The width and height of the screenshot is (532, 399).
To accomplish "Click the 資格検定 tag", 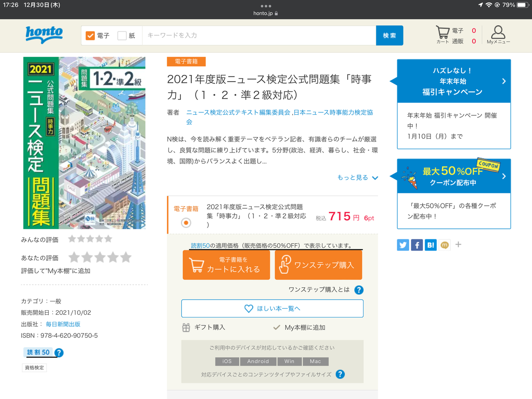I will [34, 368].
